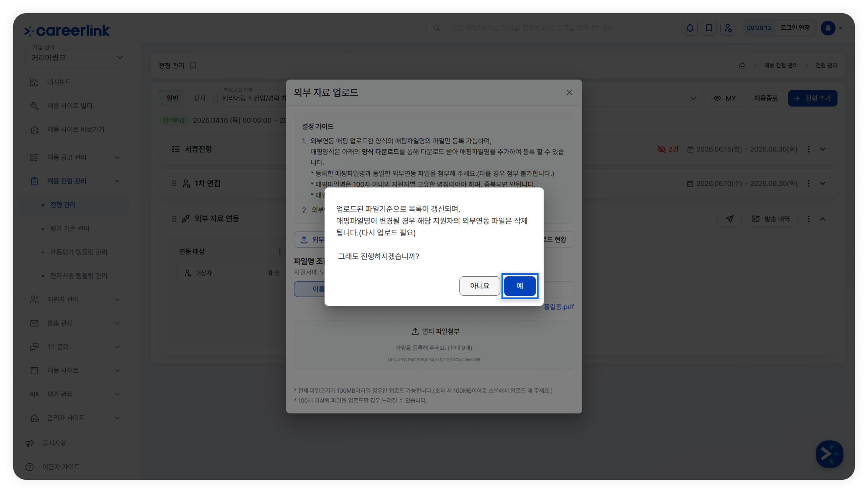Viewport: 868px width, 493px height.
Task: Open 공지사항 in sidebar
Action: click(54, 443)
